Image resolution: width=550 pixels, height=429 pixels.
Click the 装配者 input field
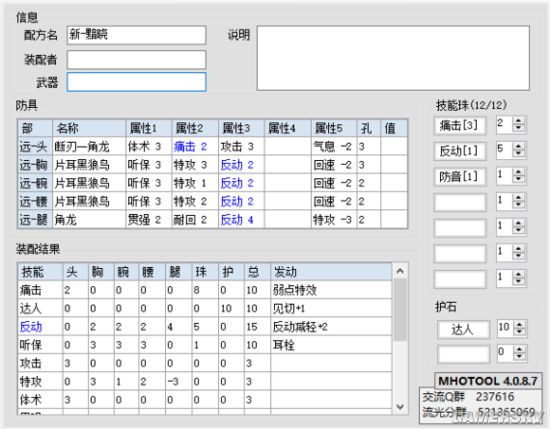(136, 60)
